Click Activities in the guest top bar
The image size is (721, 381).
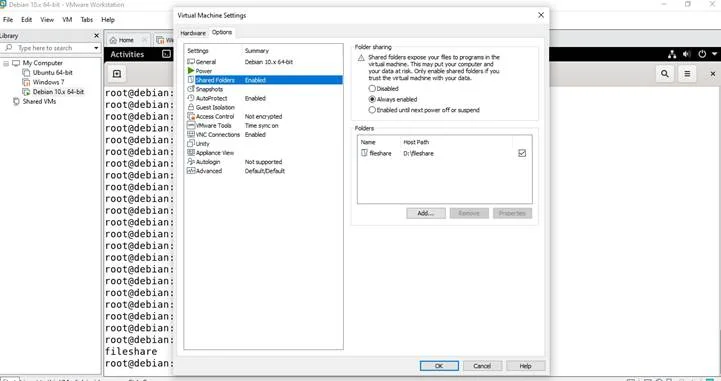pyautogui.click(x=127, y=54)
